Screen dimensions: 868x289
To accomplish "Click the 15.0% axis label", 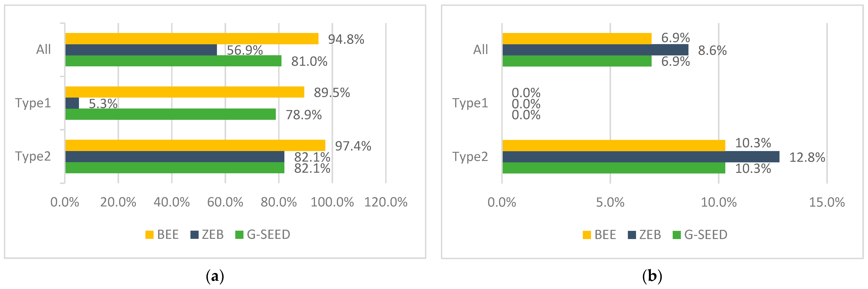I will [x=827, y=202].
